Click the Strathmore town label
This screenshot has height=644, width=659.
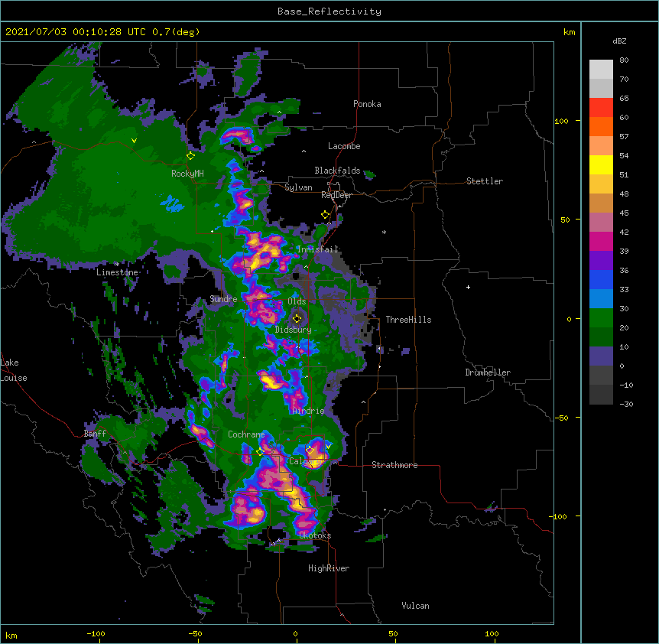click(x=394, y=465)
